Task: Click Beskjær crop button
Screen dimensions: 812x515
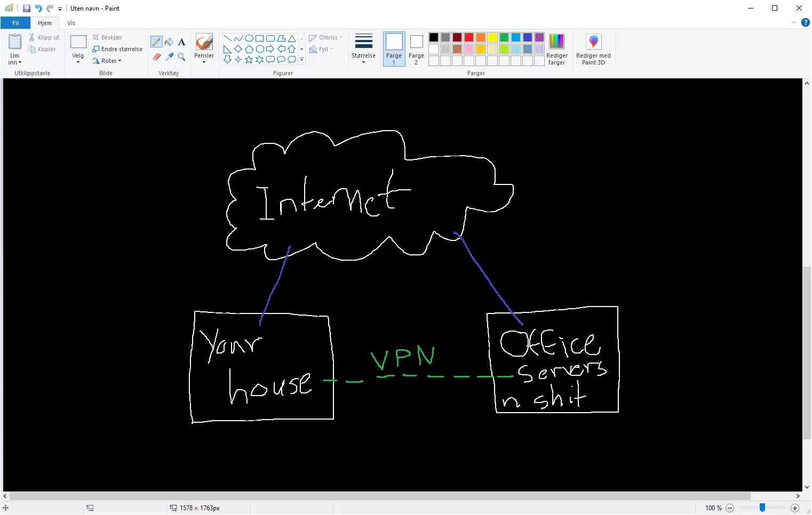Action: pos(107,37)
